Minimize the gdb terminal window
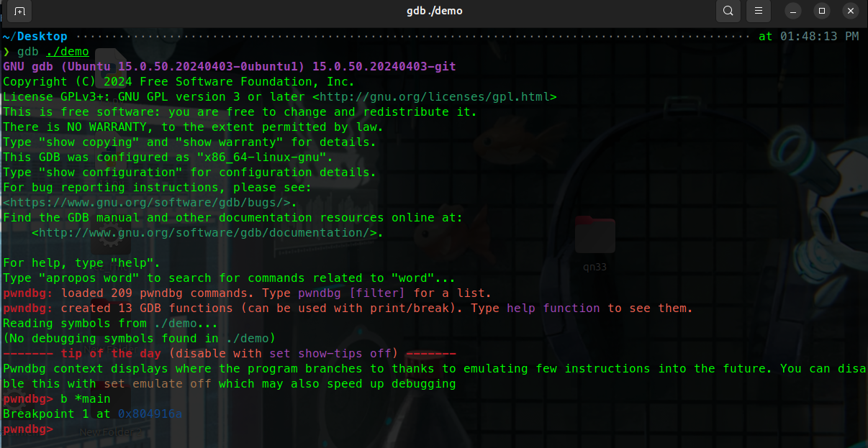Viewport: 868px width, 448px height. 792,11
